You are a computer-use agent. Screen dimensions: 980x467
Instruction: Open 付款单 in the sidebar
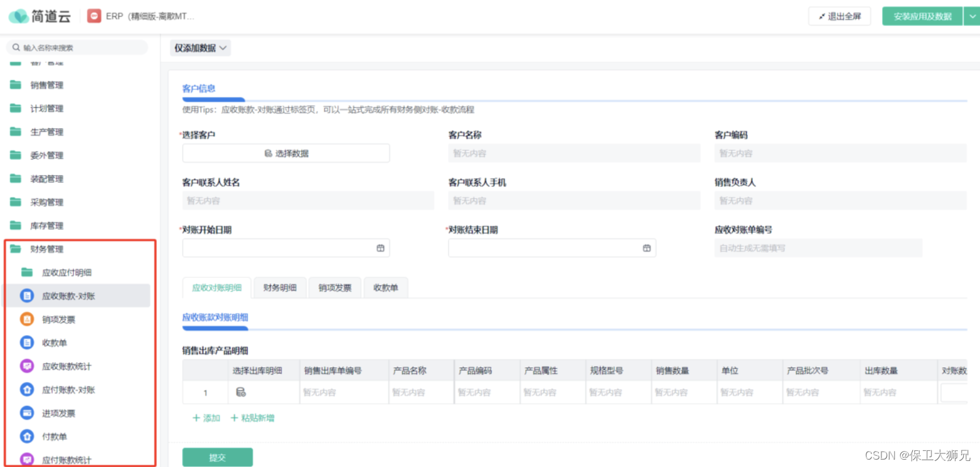click(x=54, y=436)
